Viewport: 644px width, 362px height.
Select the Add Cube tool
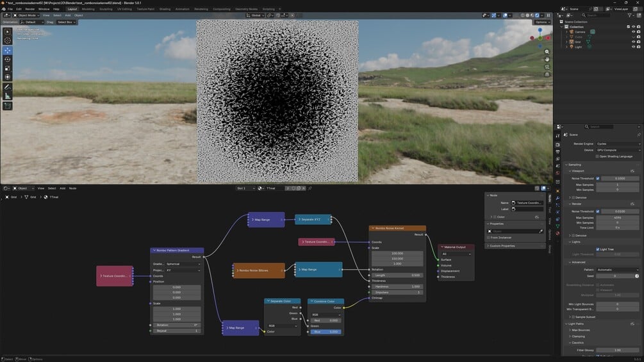click(8, 106)
